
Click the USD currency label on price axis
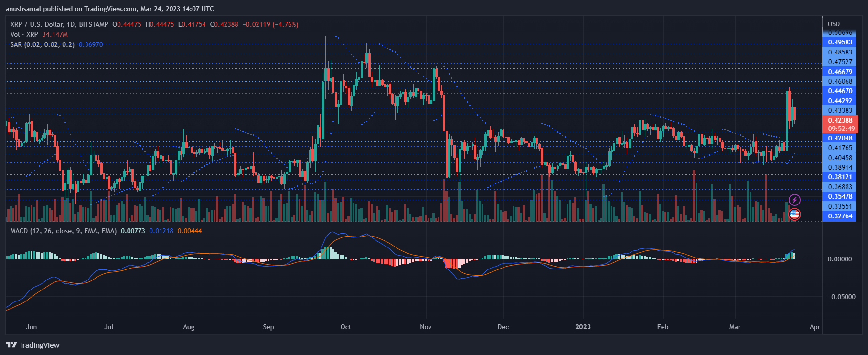834,24
